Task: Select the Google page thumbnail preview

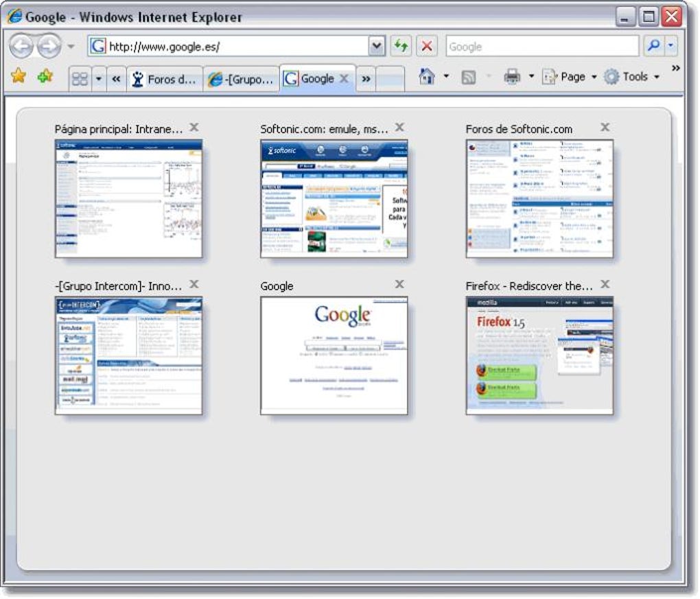Action: [334, 355]
